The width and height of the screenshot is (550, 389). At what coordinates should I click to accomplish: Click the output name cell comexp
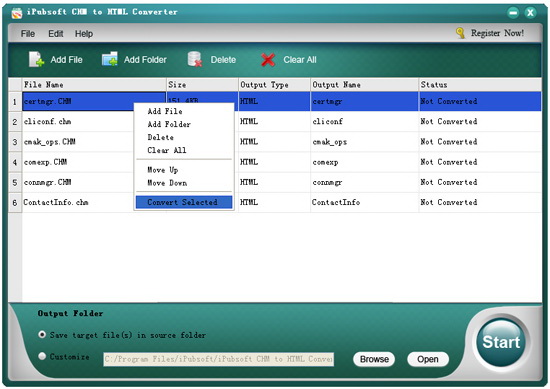point(364,162)
